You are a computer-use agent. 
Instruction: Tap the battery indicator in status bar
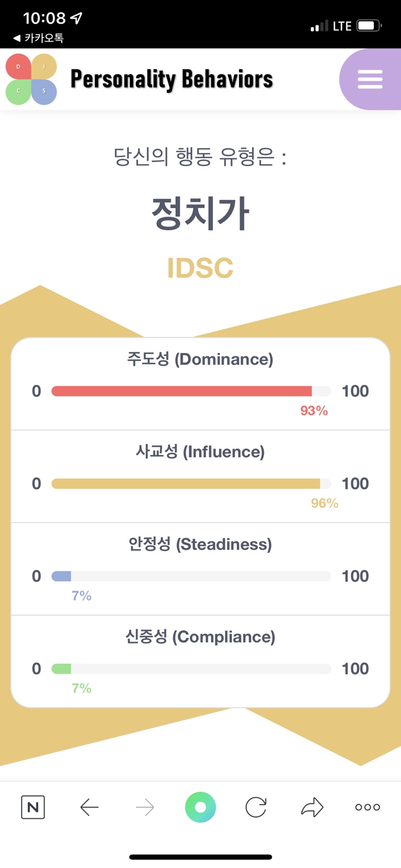pyautogui.click(x=370, y=25)
